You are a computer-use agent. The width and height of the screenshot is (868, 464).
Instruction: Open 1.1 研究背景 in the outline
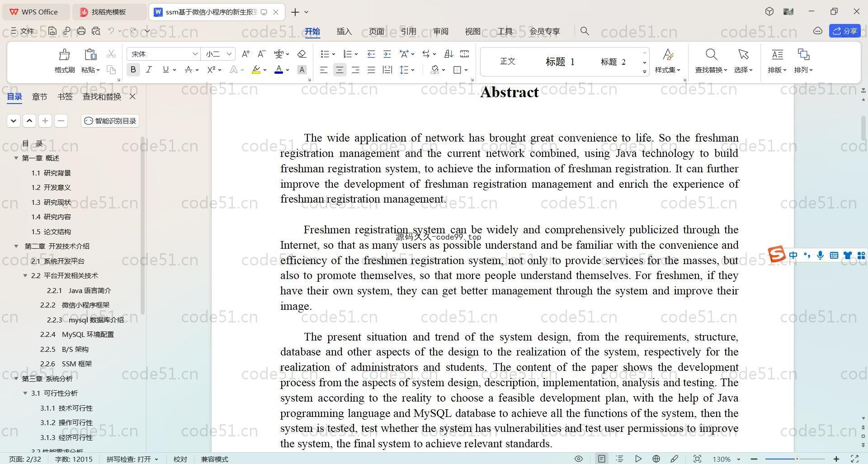point(51,173)
